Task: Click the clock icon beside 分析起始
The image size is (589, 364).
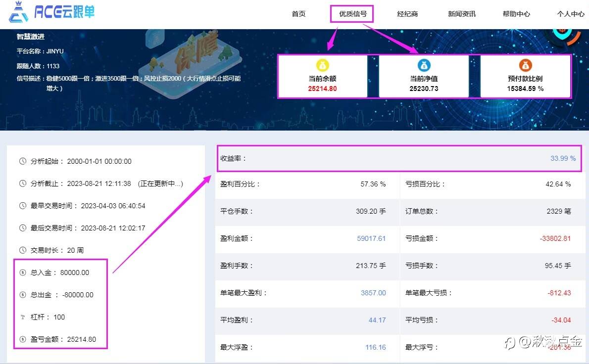Action: tap(23, 161)
